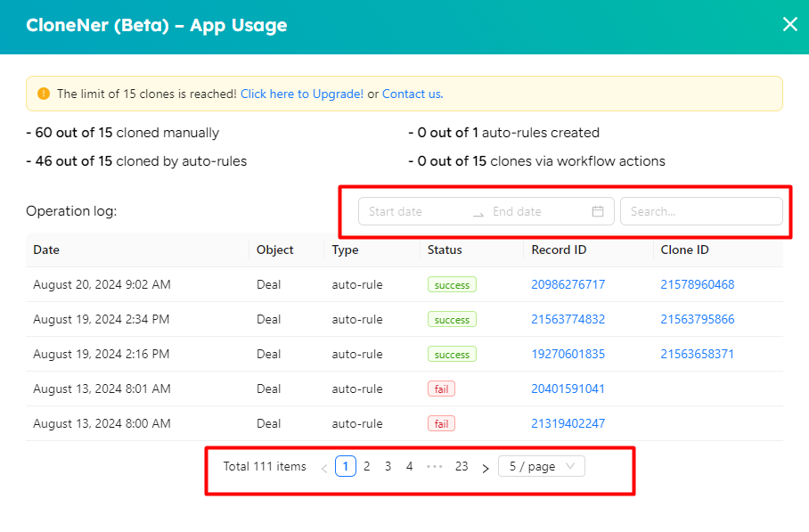Image resolution: width=809 pixels, height=532 pixels.
Task: Click fail badge for 8:00 AM row
Action: pos(441,423)
